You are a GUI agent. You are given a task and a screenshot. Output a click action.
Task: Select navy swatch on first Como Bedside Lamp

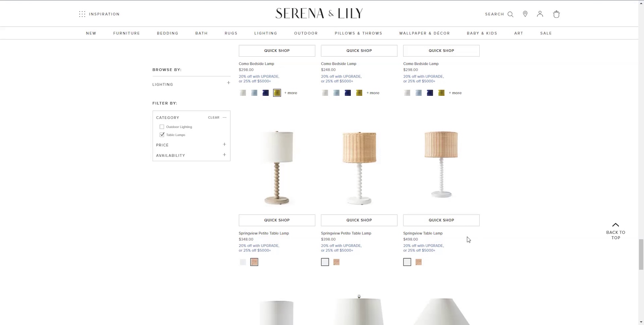tap(266, 93)
